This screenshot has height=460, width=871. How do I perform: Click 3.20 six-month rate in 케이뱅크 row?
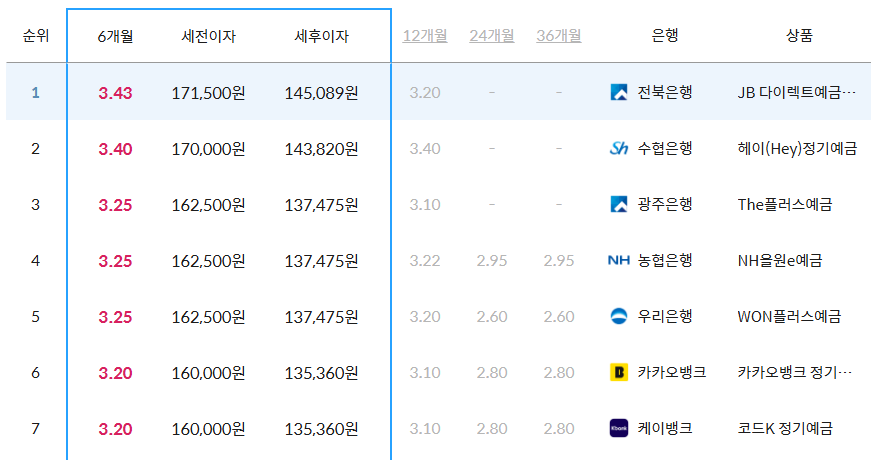click(x=116, y=429)
